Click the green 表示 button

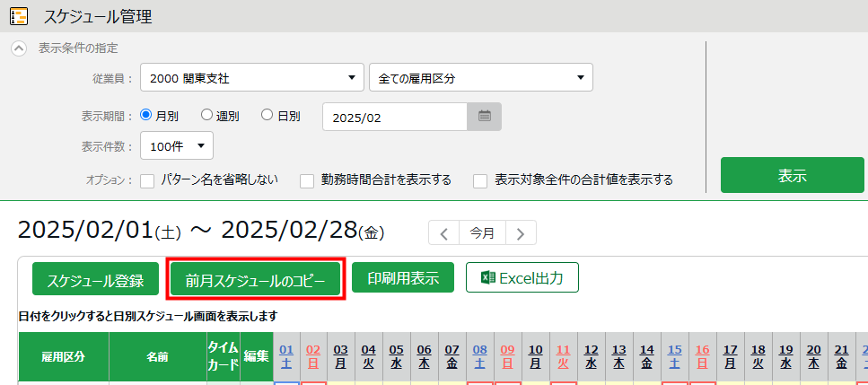pyautogui.click(x=792, y=175)
